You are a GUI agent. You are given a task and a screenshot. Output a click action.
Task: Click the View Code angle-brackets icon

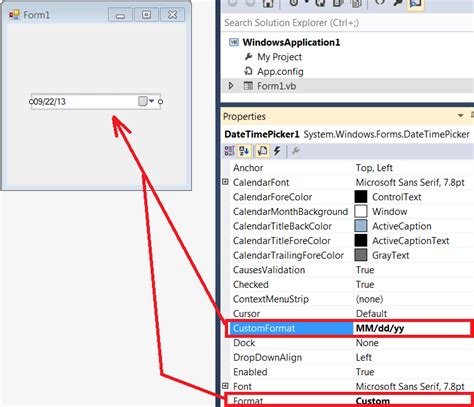click(x=380, y=3)
